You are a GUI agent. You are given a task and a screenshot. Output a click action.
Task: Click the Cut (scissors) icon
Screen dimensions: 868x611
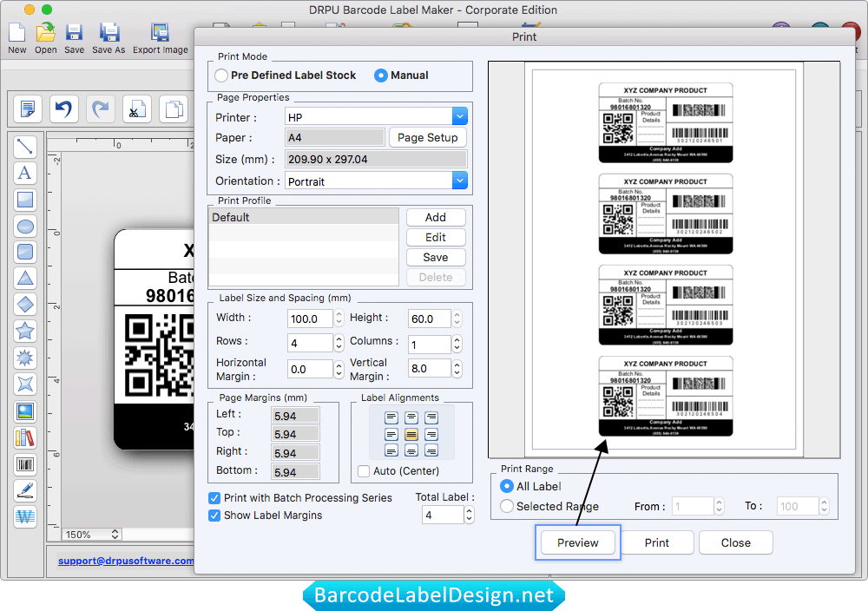tap(137, 108)
